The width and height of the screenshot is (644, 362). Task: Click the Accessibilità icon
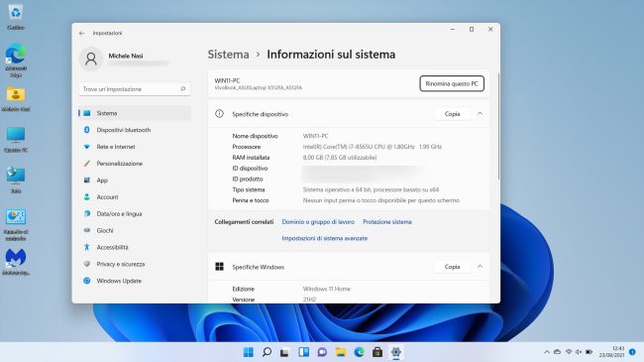click(86, 247)
